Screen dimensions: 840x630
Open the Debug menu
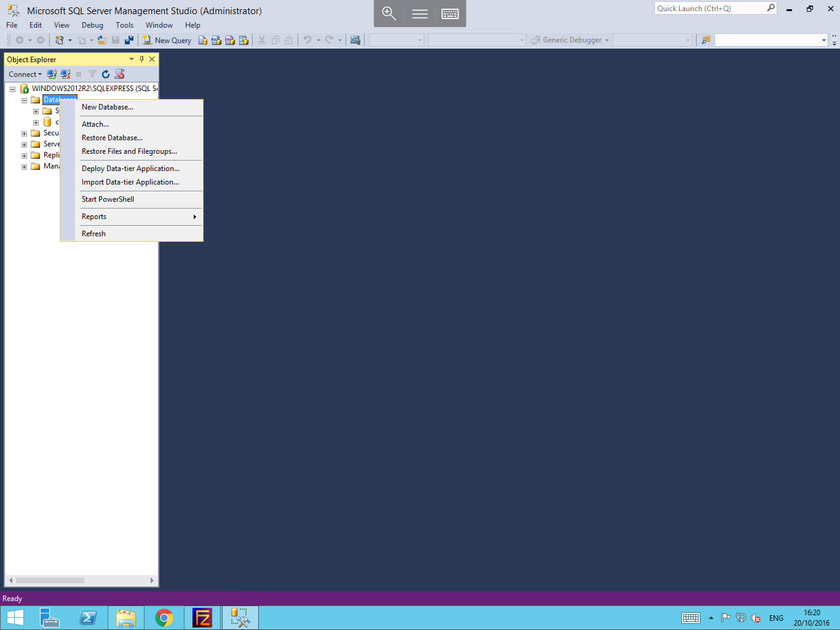coord(92,25)
